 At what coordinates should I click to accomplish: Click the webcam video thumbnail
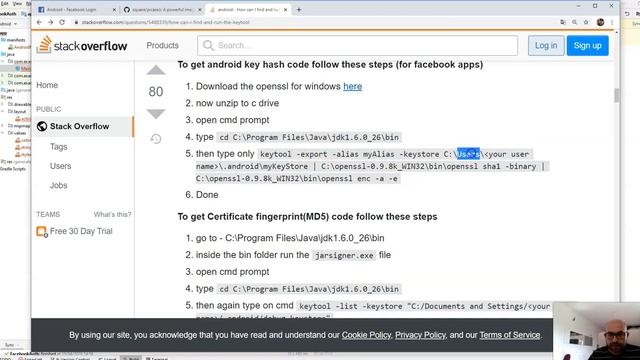596,331
